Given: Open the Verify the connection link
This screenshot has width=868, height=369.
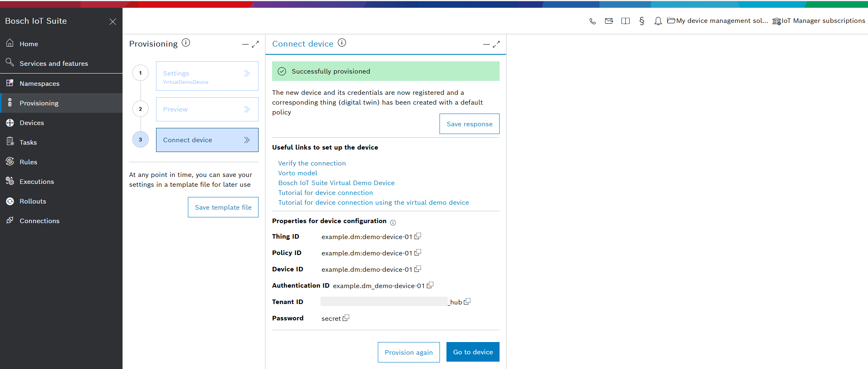Looking at the screenshot, I should (312, 163).
